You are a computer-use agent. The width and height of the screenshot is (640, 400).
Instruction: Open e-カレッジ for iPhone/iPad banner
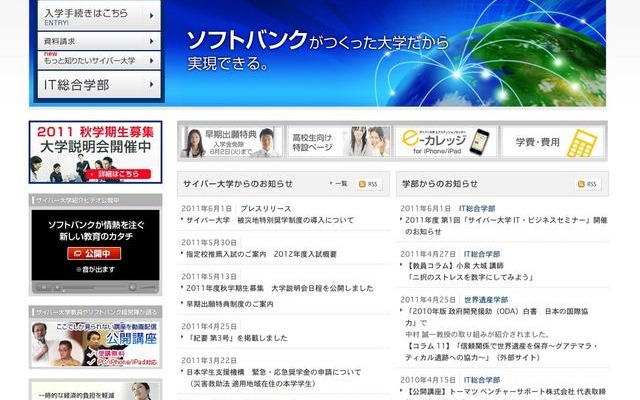pos(446,142)
